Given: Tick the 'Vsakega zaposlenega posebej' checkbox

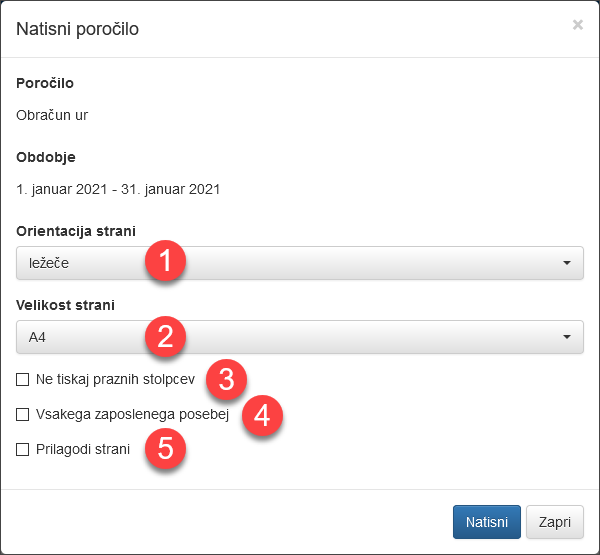Looking at the screenshot, I should click(x=22, y=414).
